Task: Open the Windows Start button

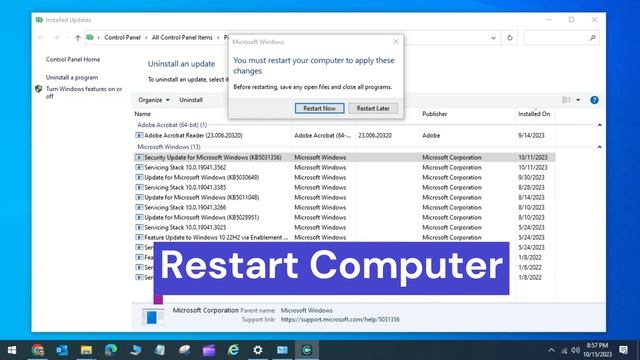Action: pyautogui.click(x=12, y=350)
